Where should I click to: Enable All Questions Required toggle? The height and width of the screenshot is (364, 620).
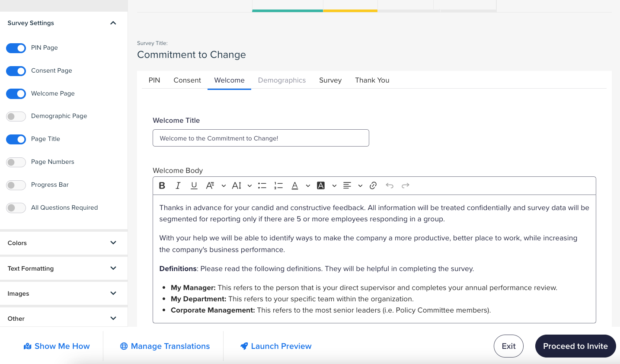coord(16,208)
